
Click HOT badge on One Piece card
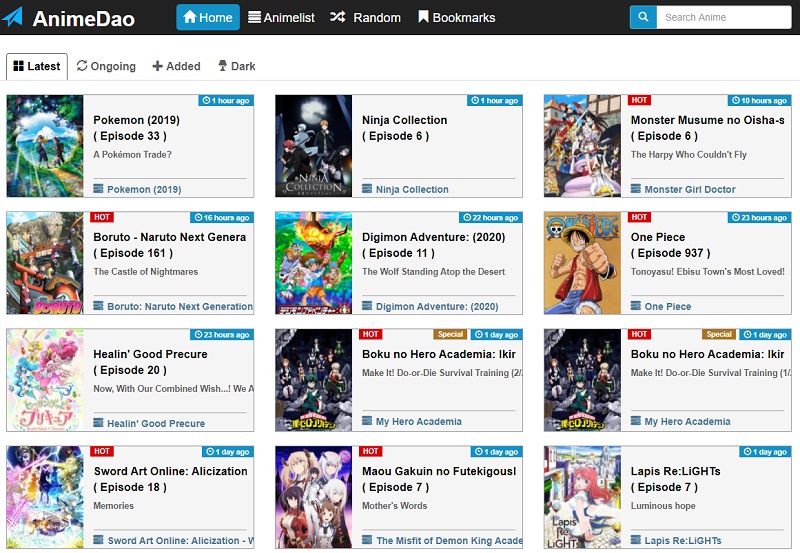(x=639, y=217)
